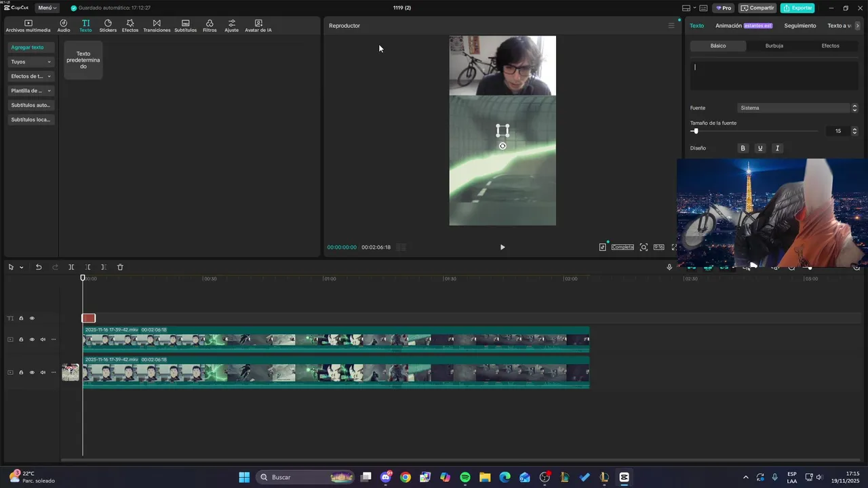Open the Audio panel
This screenshot has width=868, height=488.
(x=64, y=26)
